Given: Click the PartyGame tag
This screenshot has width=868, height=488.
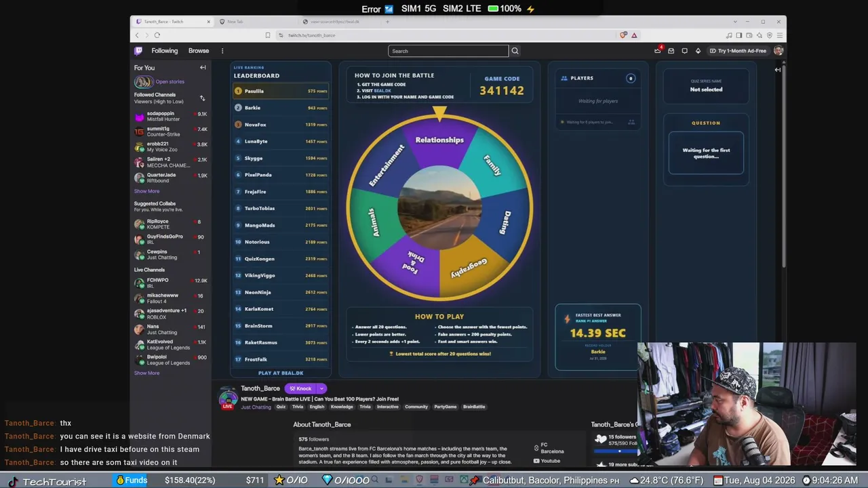Looking at the screenshot, I should tap(446, 407).
